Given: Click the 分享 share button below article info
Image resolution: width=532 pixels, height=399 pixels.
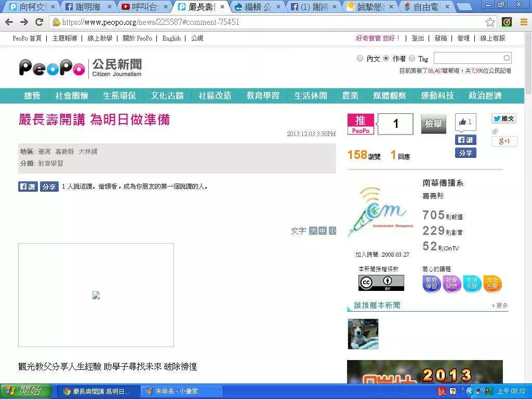Looking at the screenshot, I should tap(49, 187).
